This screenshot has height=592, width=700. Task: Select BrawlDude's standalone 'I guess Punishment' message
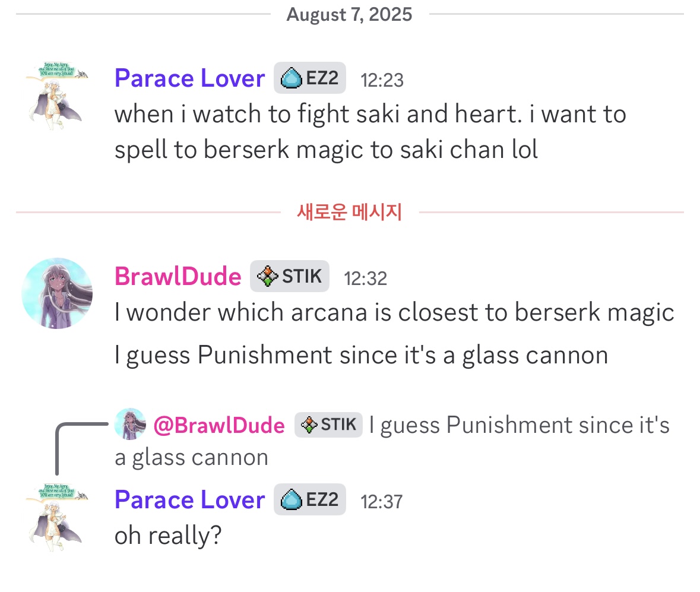click(x=361, y=355)
